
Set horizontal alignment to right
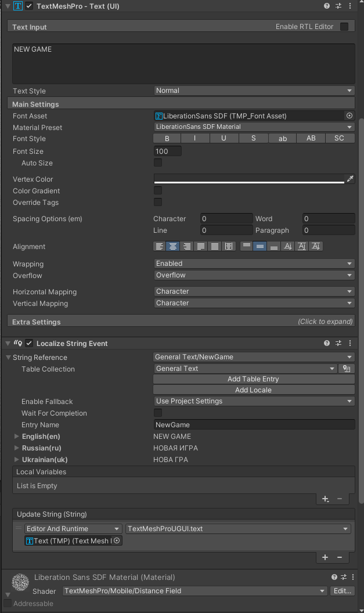[x=187, y=247]
